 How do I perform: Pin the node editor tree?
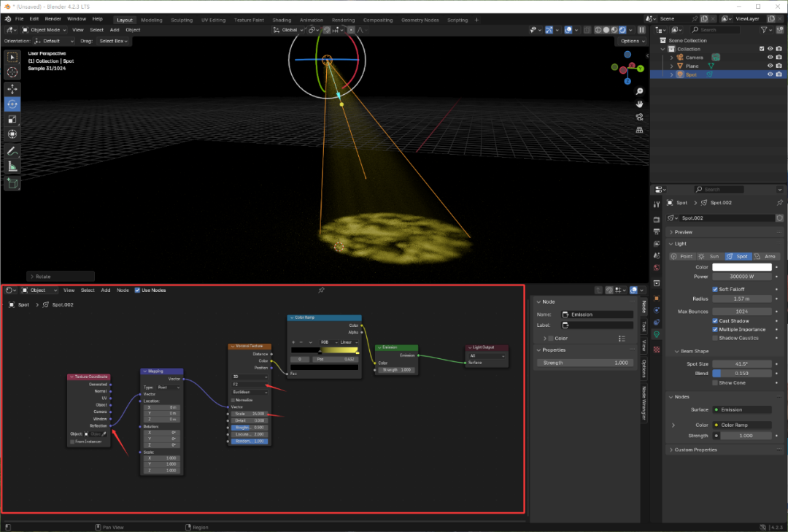point(321,290)
